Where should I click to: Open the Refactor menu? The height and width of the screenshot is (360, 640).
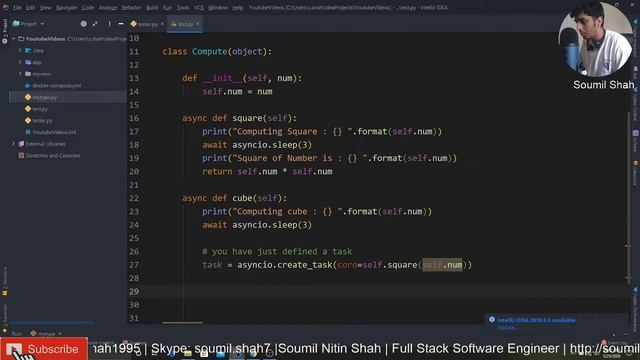click(131, 7)
